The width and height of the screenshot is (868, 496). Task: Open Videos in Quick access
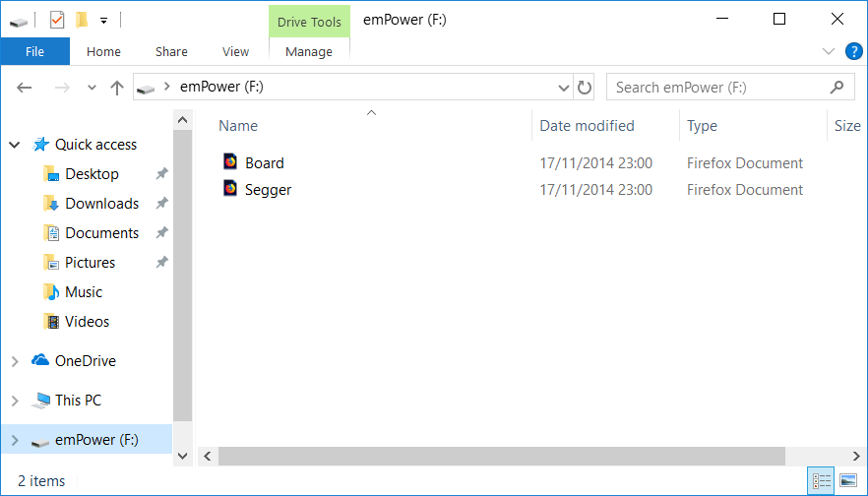87,321
